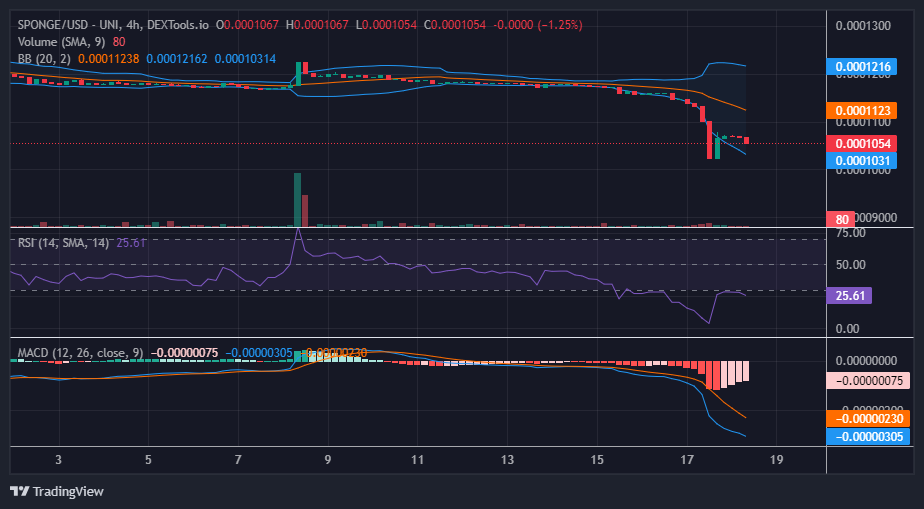Click MACD axis value 0.00000000

pos(866,361)
